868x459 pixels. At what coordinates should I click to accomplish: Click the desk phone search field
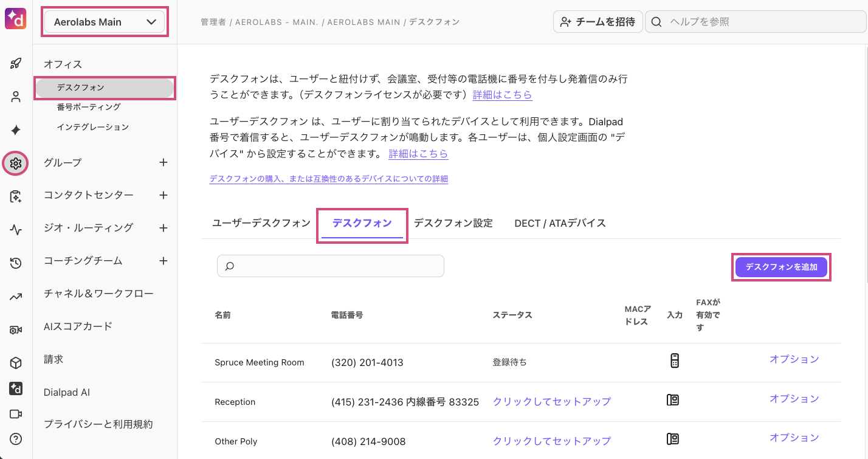pos(331,266)
